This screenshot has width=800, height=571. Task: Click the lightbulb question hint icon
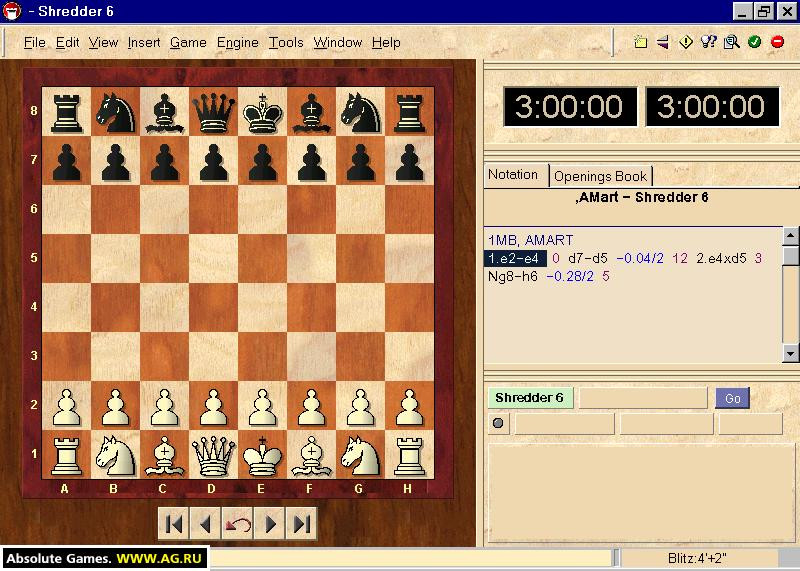pos(709,42)
